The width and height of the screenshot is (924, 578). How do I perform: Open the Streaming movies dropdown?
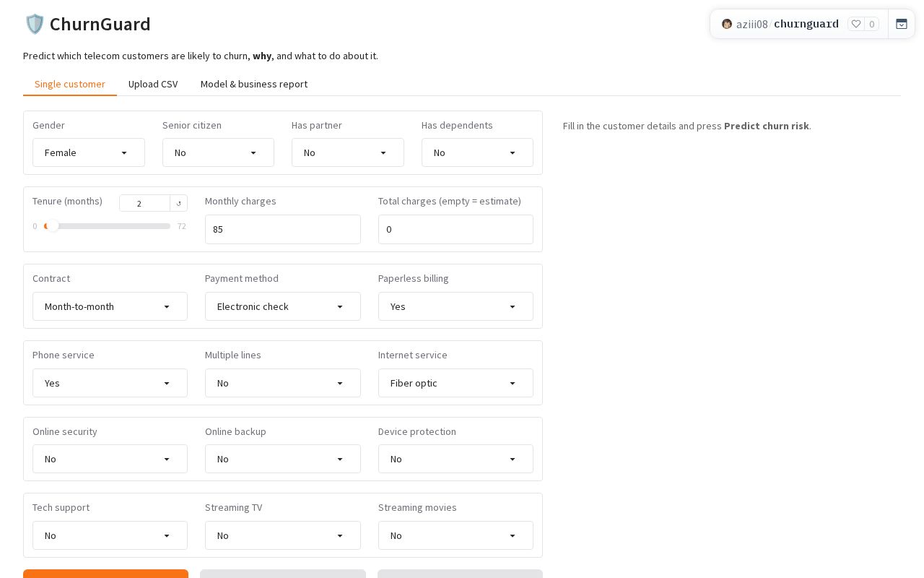pyautogui.click(x=456, y=535)
